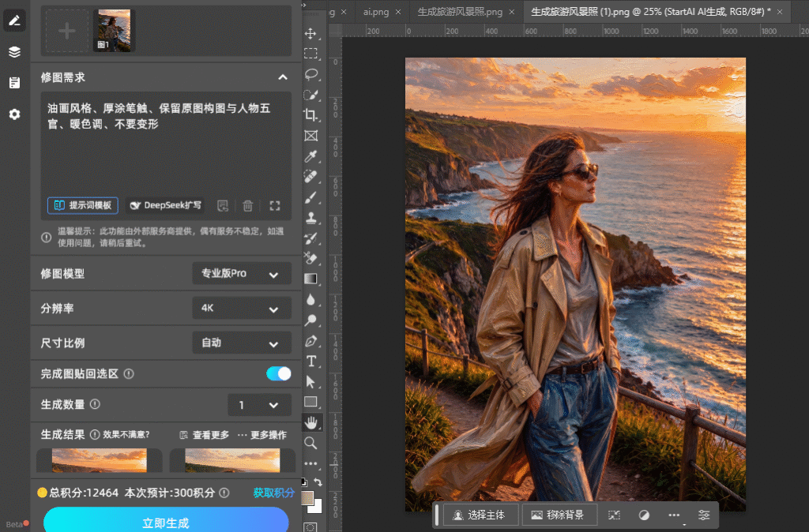Open the plugin settings gear icon

coord(14,114)
